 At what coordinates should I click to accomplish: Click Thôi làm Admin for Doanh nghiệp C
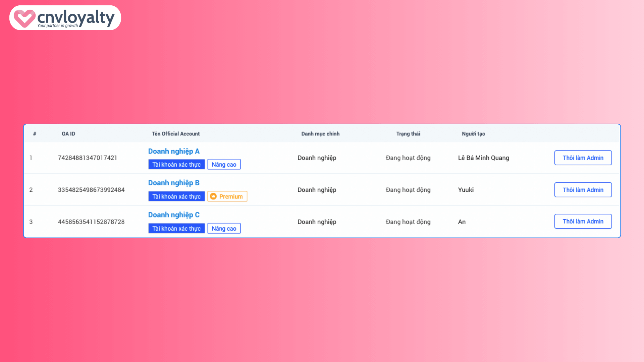pos(583,221)
